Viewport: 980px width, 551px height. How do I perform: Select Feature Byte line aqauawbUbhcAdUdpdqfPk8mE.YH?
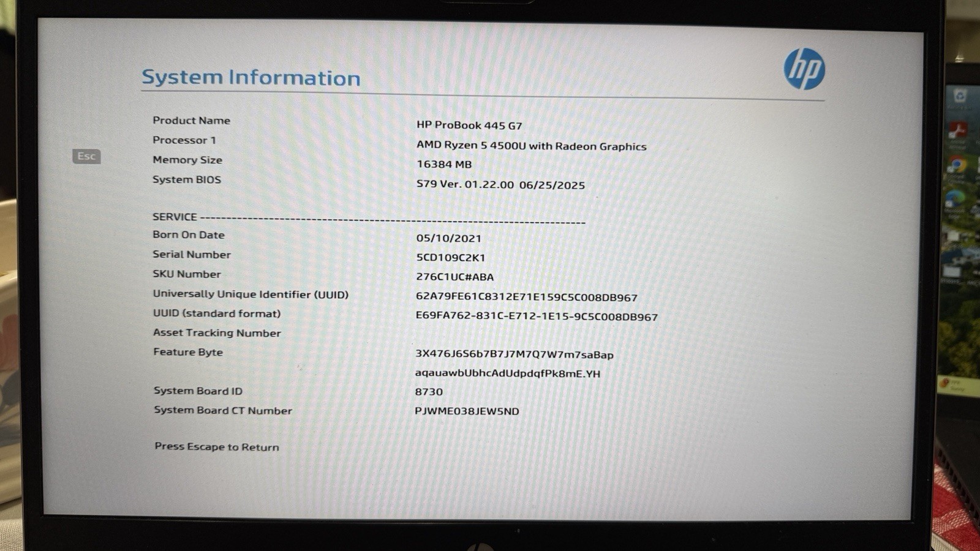tap(508, 373)
